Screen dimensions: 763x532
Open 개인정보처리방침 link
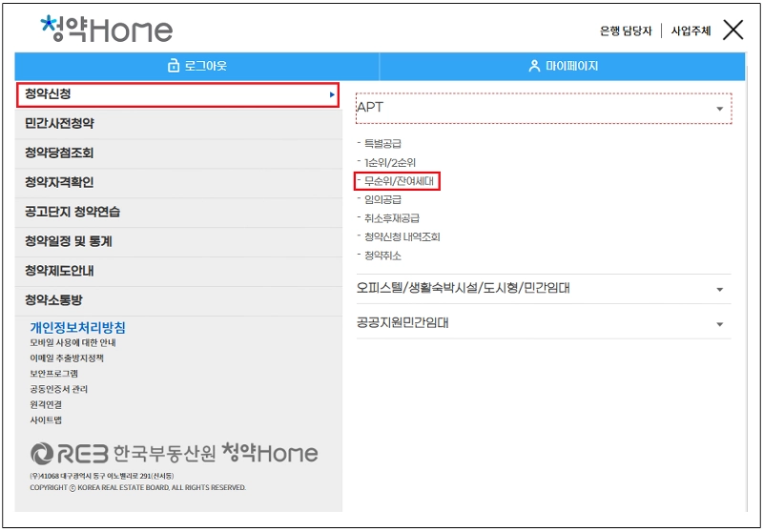[78, 328]
